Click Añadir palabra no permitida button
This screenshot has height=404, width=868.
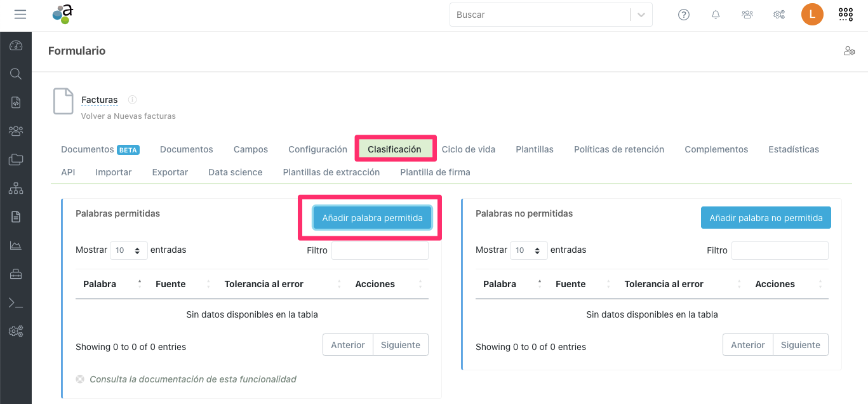pyautogui.click(x=766, y=218)
